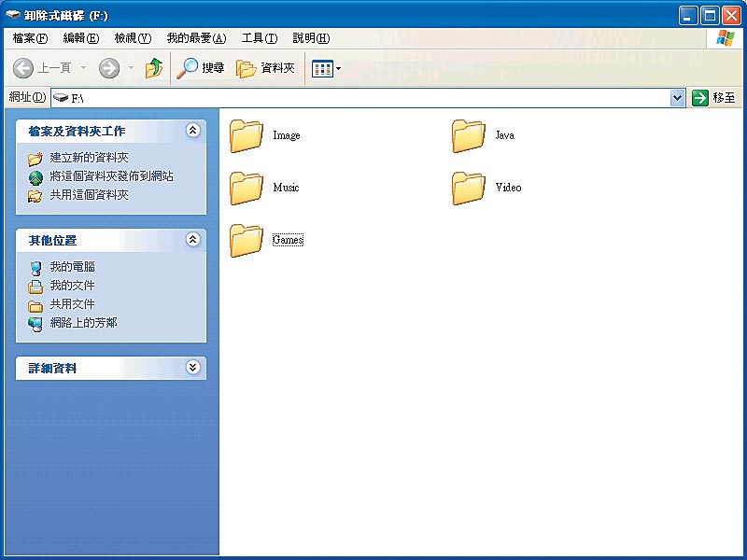The image size is (747, 560).
Task: Open the 檢視(V) menu
Action: (x=133, y=38)
